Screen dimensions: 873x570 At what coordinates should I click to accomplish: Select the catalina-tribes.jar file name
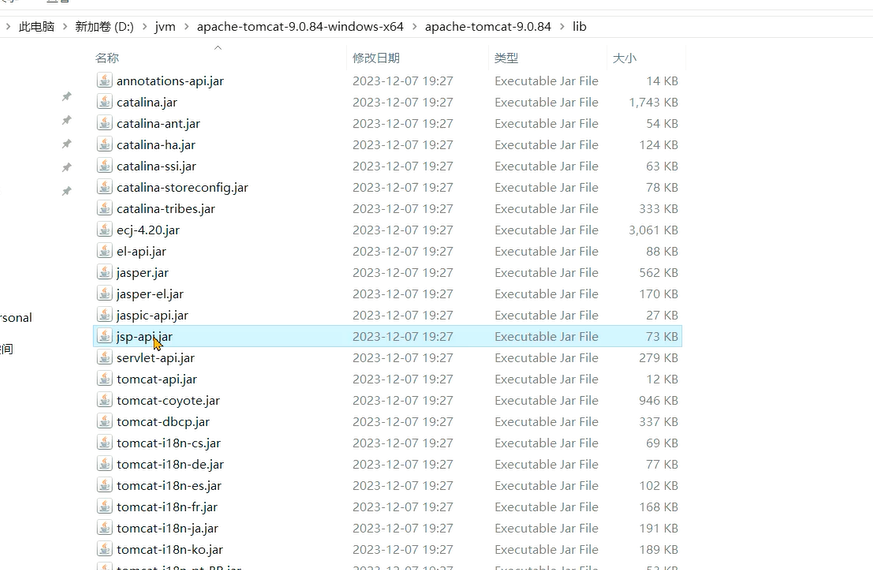(x=165, y=209)
